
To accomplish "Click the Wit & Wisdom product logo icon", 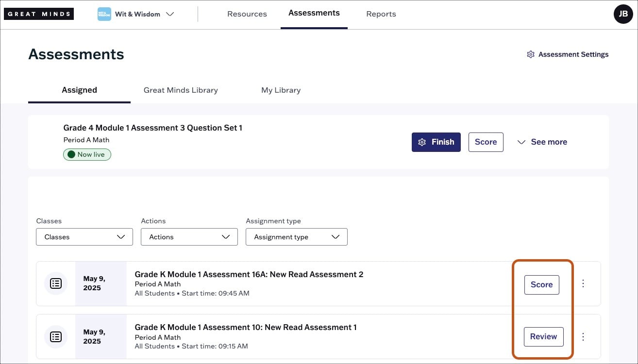I will [x=103, y=14].
